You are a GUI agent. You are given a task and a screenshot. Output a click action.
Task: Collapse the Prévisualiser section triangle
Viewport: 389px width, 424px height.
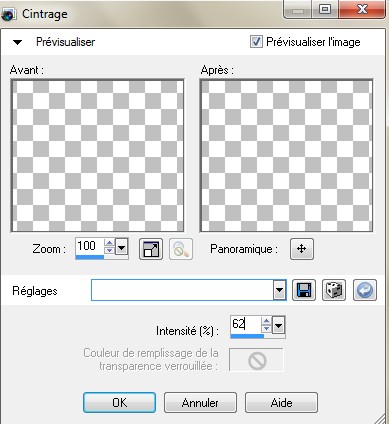pos(17,42)
